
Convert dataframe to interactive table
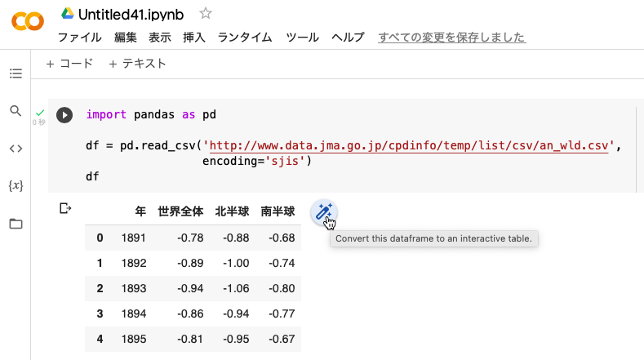[x=324, y=212]
